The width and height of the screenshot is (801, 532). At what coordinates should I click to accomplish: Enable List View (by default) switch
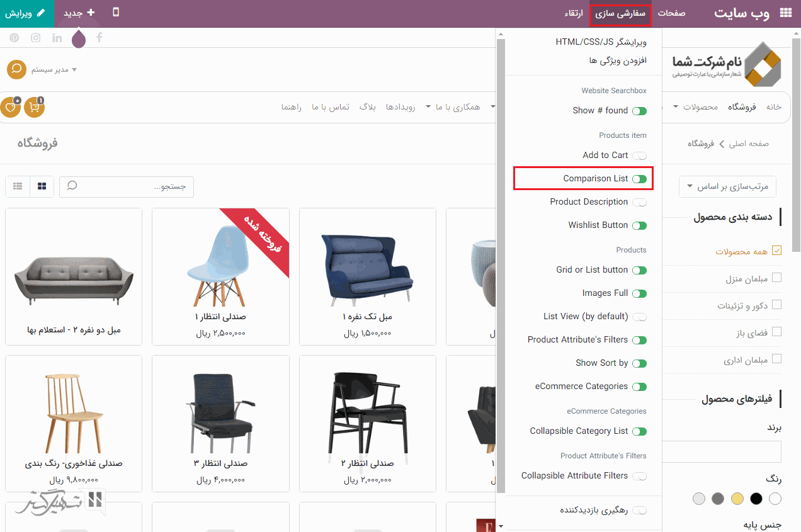pyautogui.click(x=640, y=317)
